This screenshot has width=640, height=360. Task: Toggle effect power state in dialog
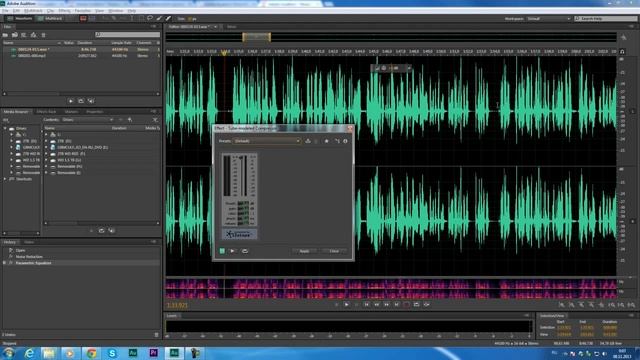(x=222, y=251)
